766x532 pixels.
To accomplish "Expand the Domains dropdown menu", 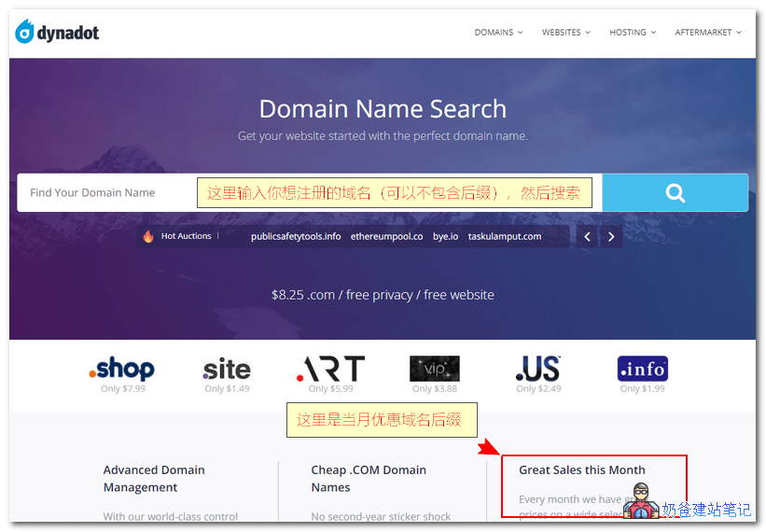I will tap(498, 33).
